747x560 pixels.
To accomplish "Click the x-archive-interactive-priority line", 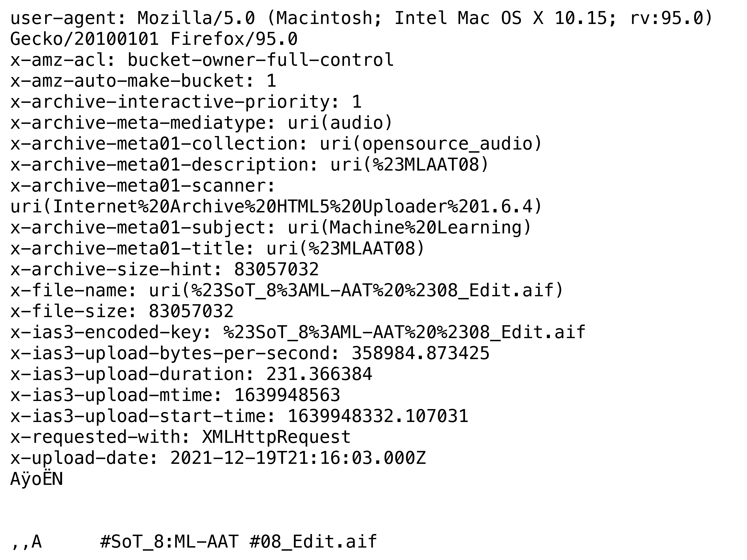I will 186,102.
